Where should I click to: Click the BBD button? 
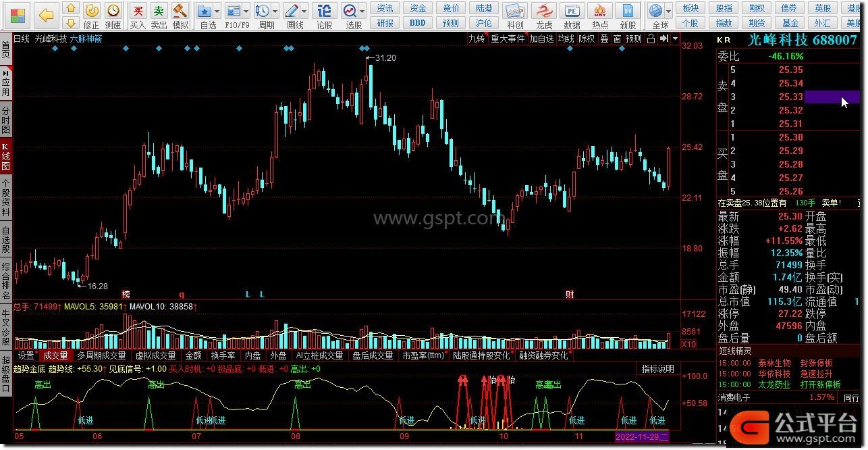click(x=418, y=22)
